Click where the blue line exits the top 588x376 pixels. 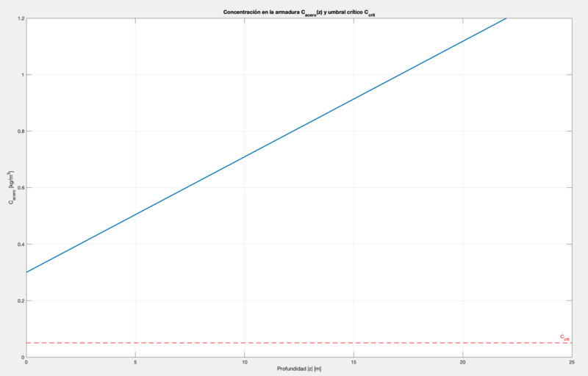506,18
